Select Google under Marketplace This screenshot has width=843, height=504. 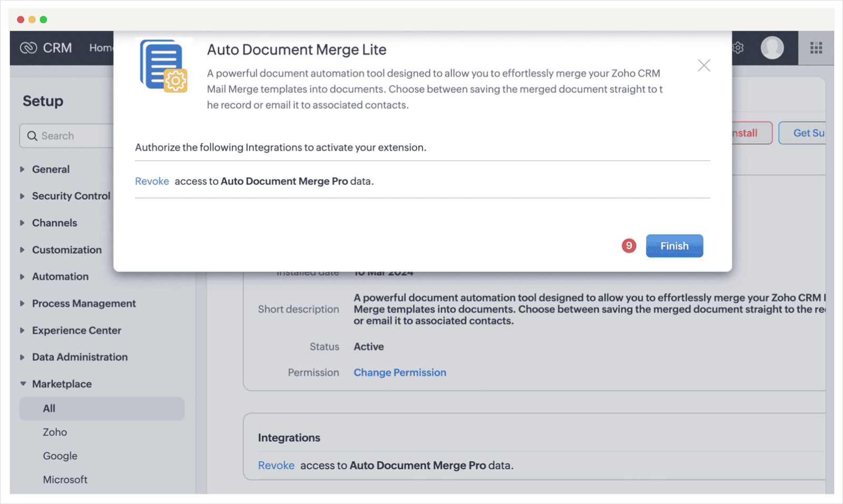tap(60, 456)
